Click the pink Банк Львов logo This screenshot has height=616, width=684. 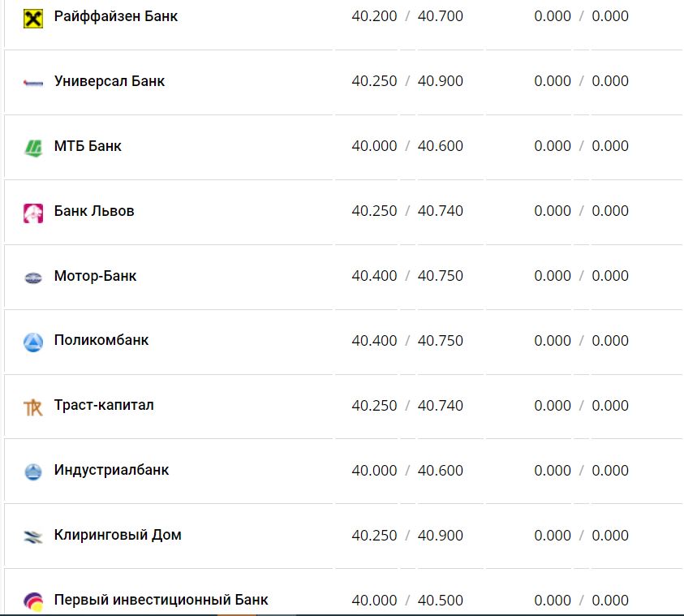pos(32,213)
